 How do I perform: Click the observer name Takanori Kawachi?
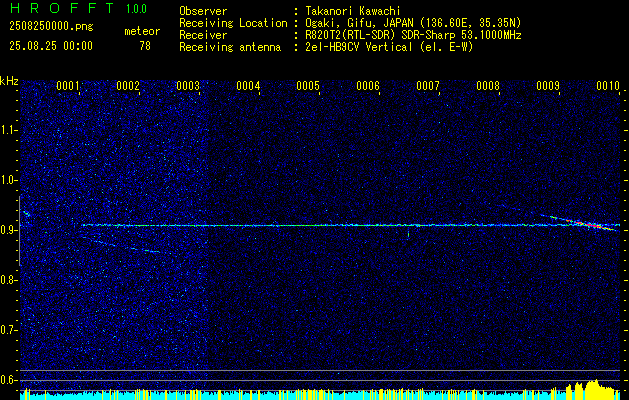[x=353, y=11]
